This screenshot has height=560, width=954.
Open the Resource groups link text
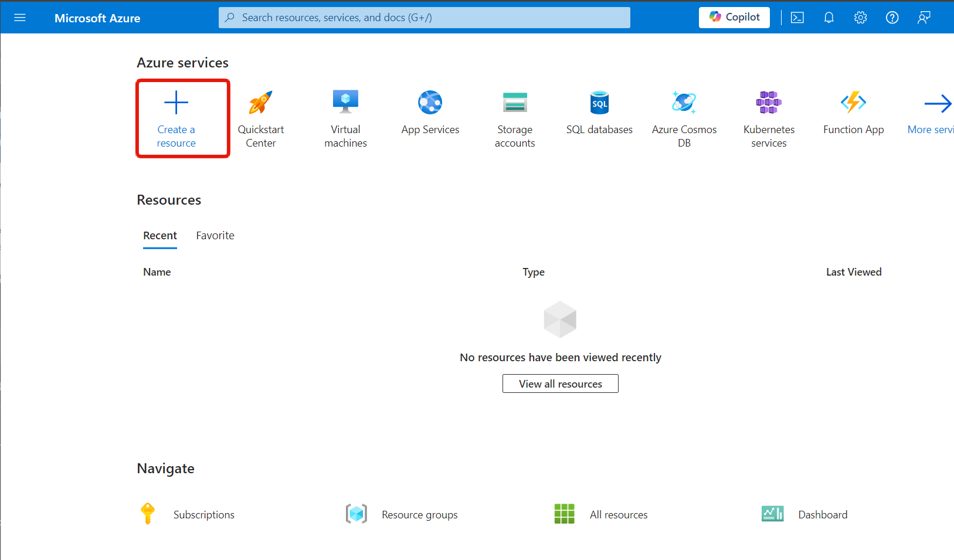[x=420, y=515]
